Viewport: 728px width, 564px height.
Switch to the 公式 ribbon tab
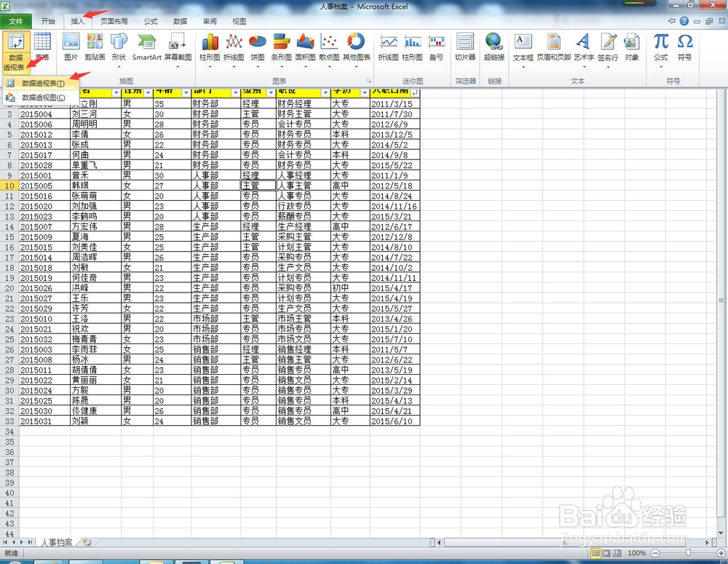[x=150, y=21]
